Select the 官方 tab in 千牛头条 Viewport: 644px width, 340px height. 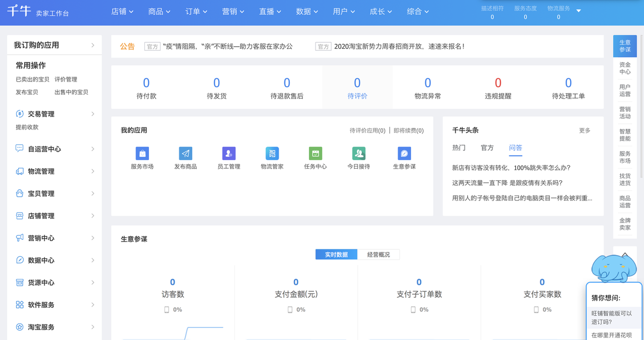click(487, 148)
